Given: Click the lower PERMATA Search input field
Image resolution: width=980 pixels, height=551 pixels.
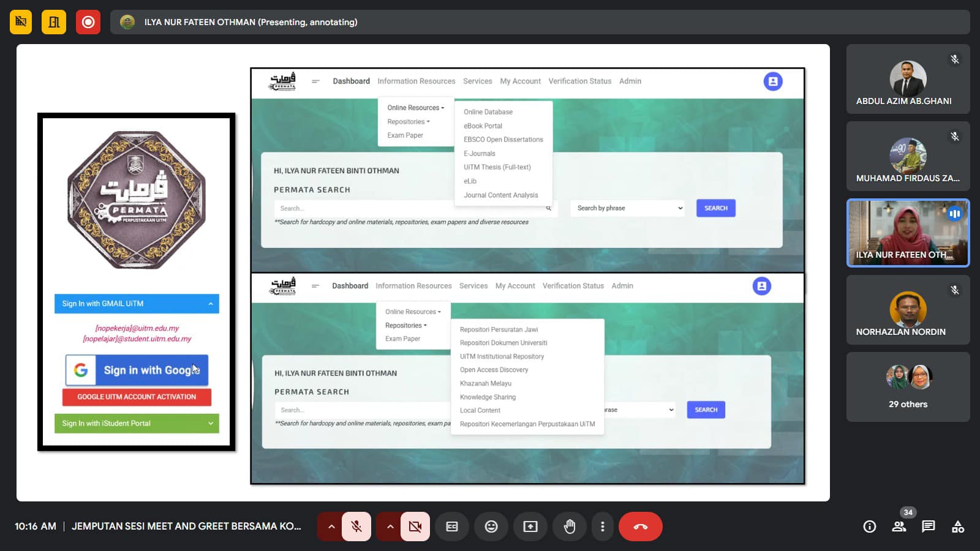Looking at the screenshot, I should coord(363,410).
